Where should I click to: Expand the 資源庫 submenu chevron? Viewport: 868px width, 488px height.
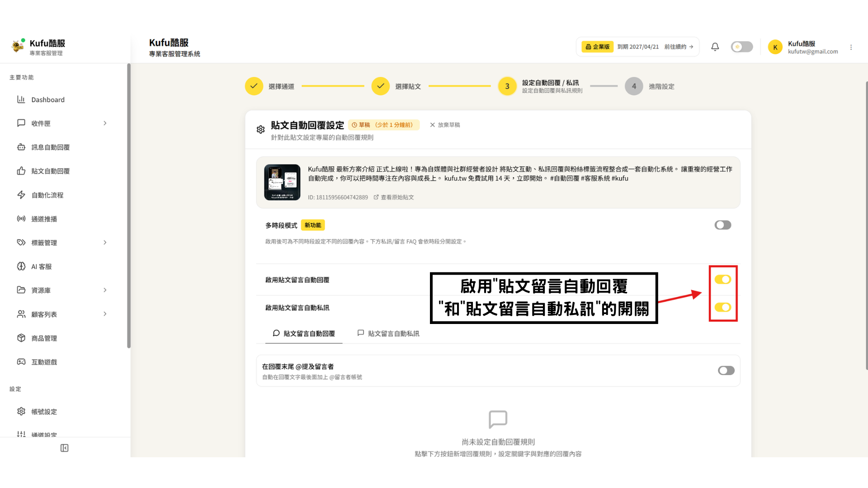(105, 290)
